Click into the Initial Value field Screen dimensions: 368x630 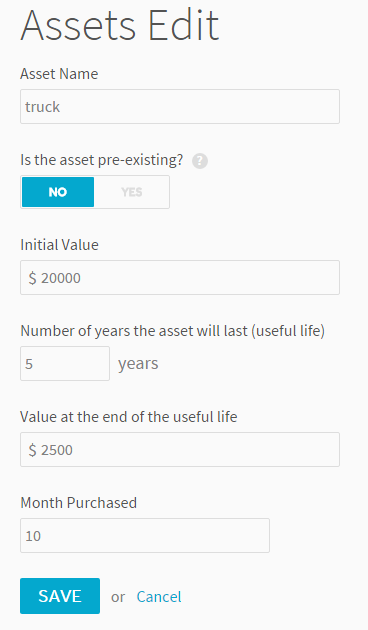[x=180, y=278]
